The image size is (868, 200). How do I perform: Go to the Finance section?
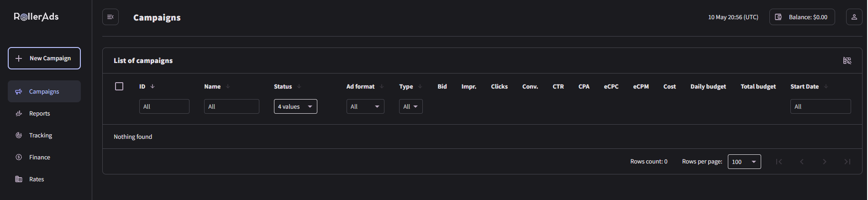40,158
